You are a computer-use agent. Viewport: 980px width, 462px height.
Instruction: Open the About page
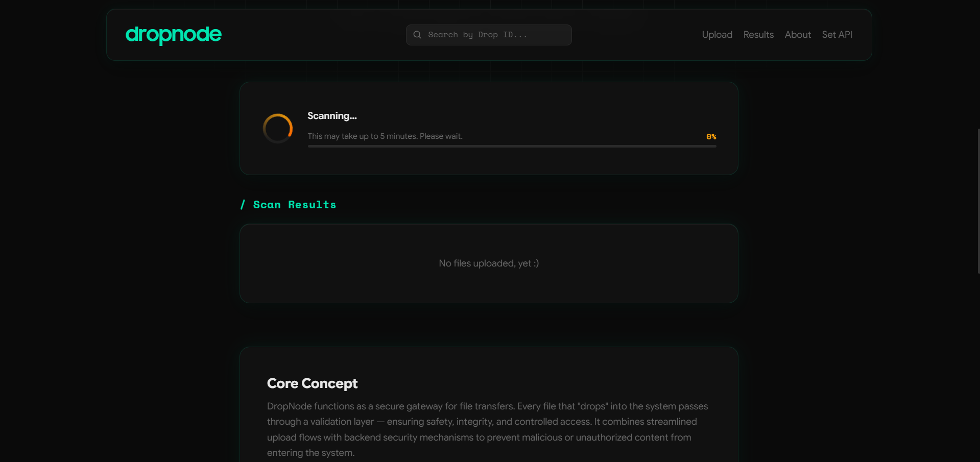pos(797,34)
